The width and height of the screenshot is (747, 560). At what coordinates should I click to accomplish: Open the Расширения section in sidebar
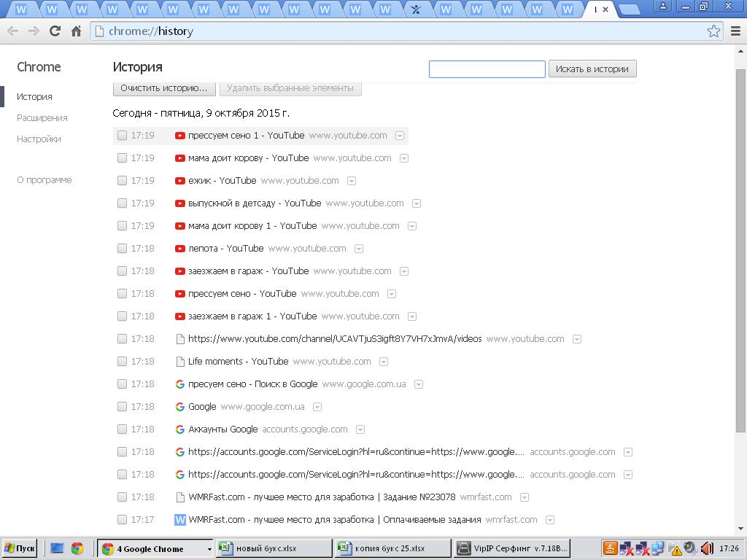click(42, 118)
